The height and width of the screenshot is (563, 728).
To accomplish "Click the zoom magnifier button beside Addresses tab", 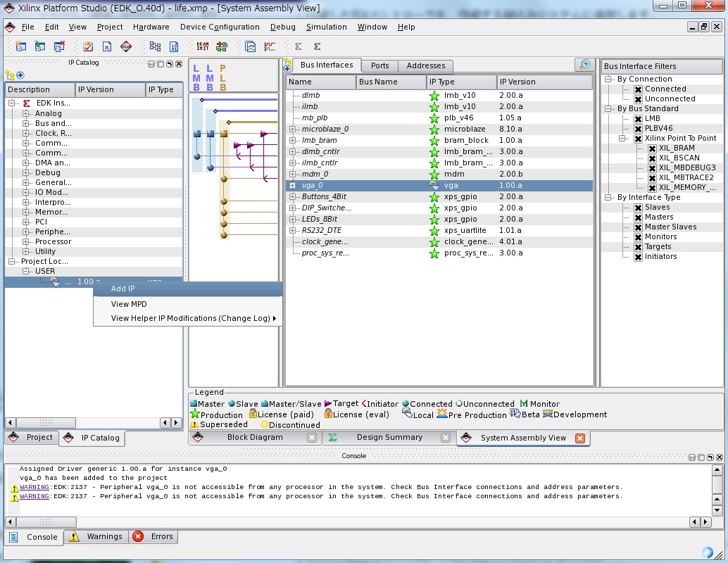I will [x=585, y=65].
